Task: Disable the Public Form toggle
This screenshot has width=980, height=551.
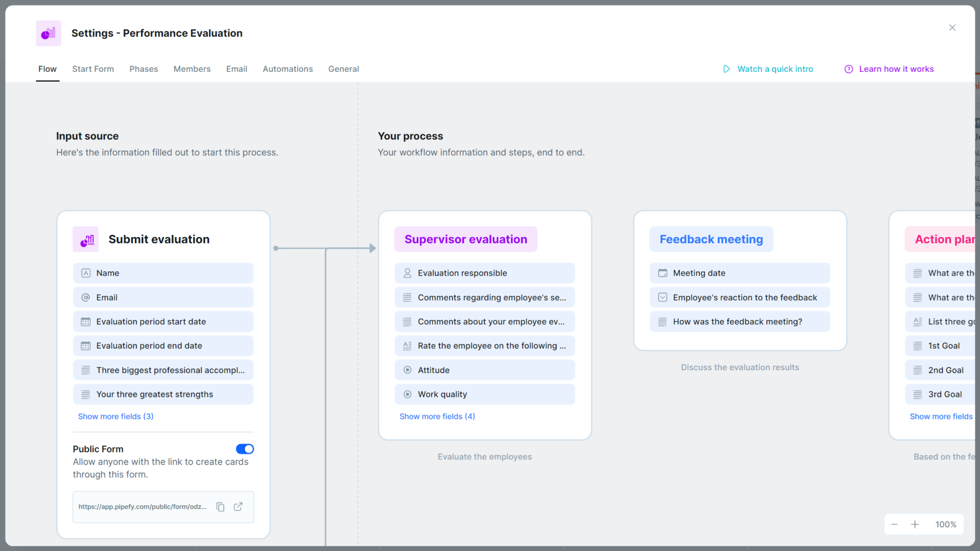Action: pyautogui.click(x=244, y=449)
